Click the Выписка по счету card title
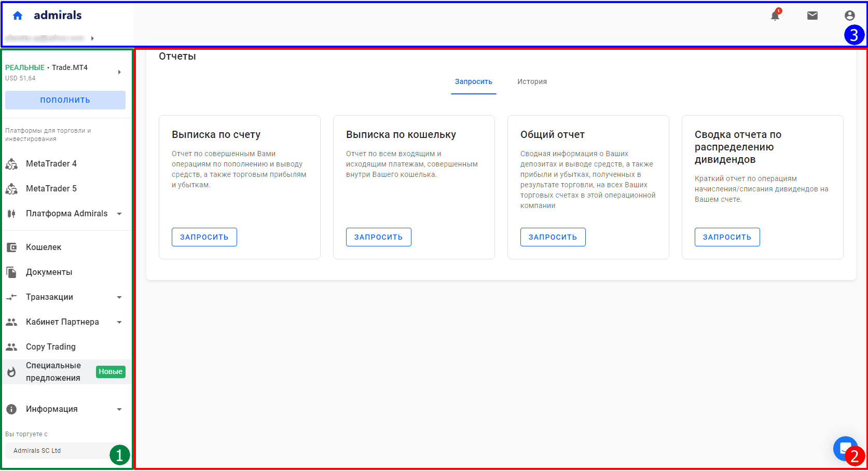The height and width of the screenshot is (471, 868). (216, 135)
